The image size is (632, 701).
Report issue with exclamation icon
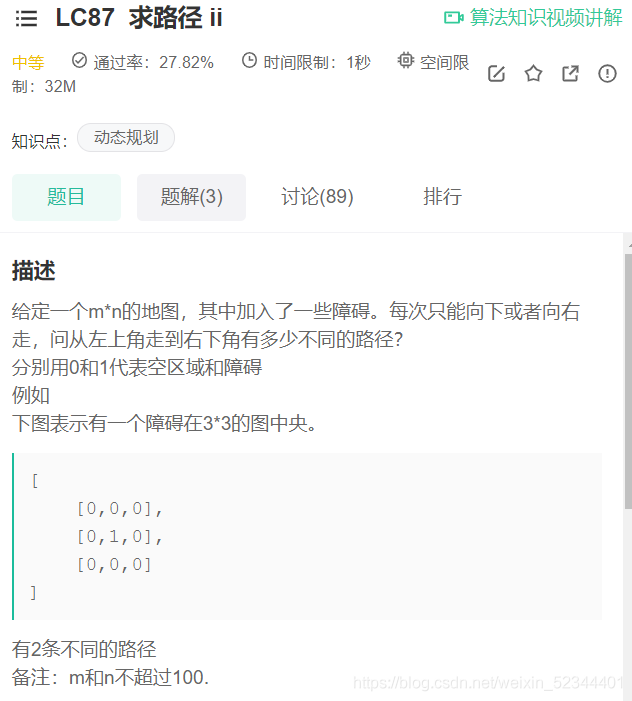click(607, 73)
